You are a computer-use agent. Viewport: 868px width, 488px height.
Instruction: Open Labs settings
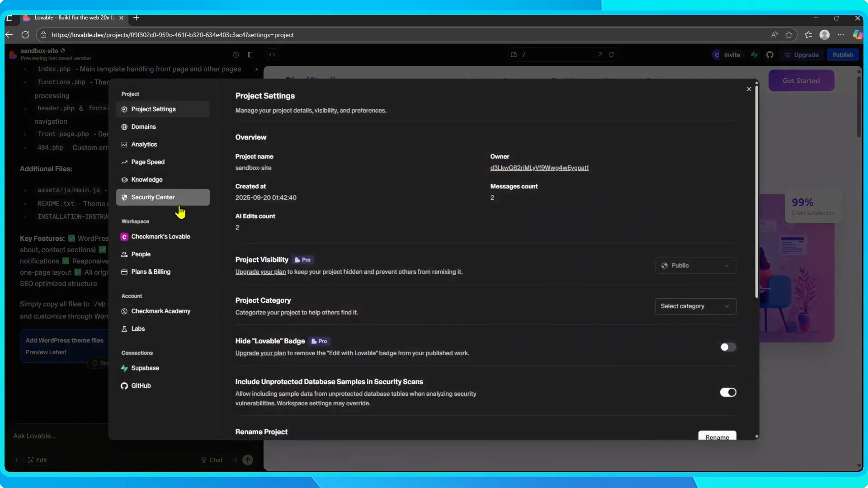(x=163, y=329)
